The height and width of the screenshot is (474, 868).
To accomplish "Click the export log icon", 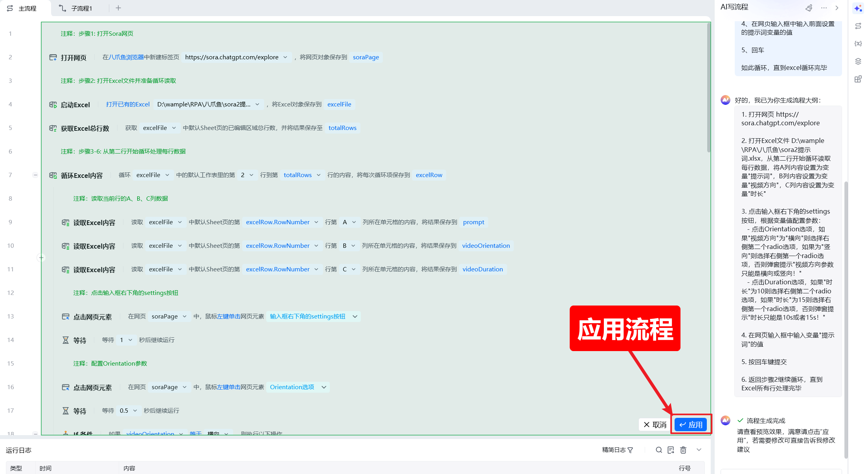I will pos(671,450).
